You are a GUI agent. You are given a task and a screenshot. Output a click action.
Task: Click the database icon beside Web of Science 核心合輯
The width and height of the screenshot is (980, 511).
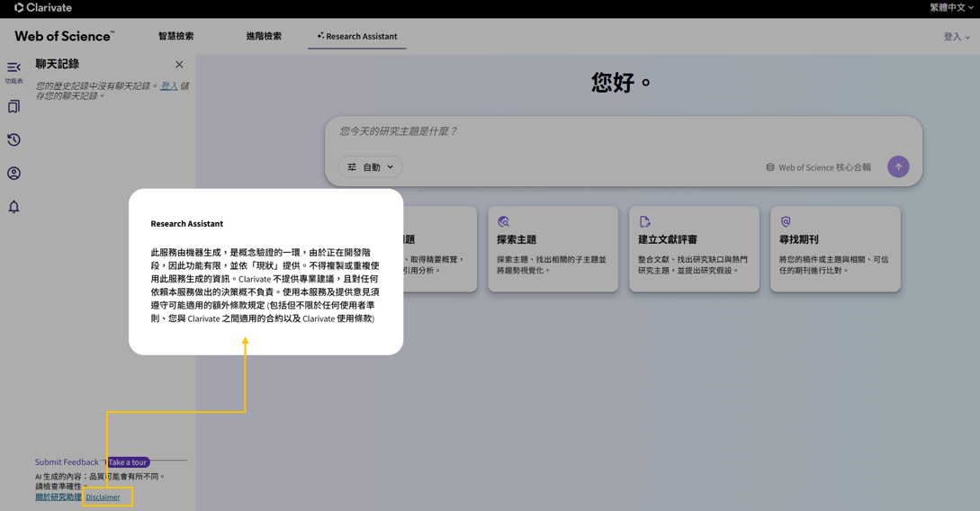coord(770,167)
